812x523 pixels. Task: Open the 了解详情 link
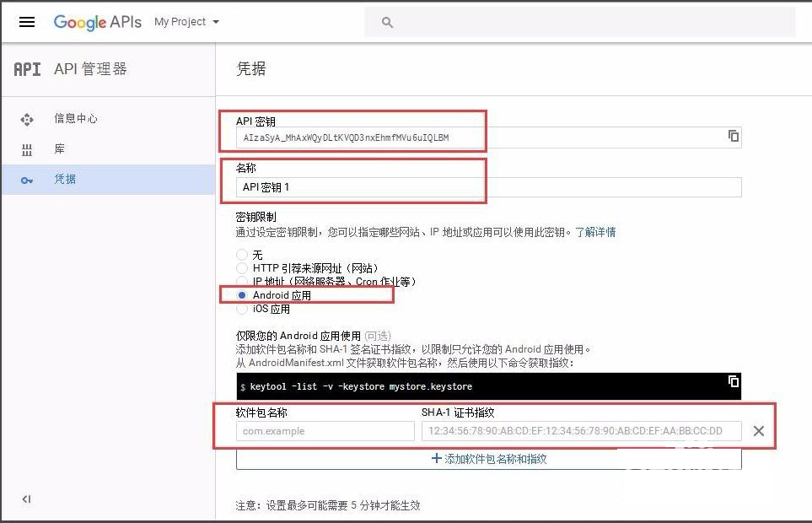pyautogui.click(x=595, y=232)
